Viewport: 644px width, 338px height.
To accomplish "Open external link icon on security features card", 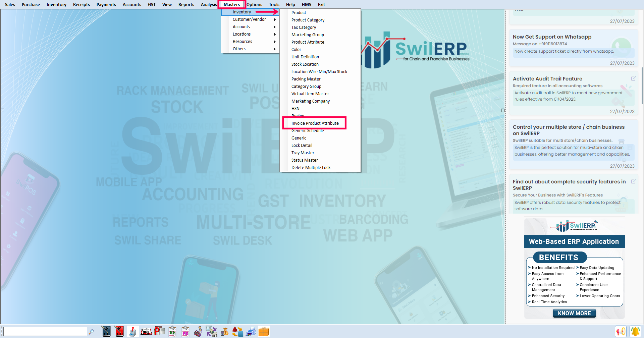I will point(633,181).
